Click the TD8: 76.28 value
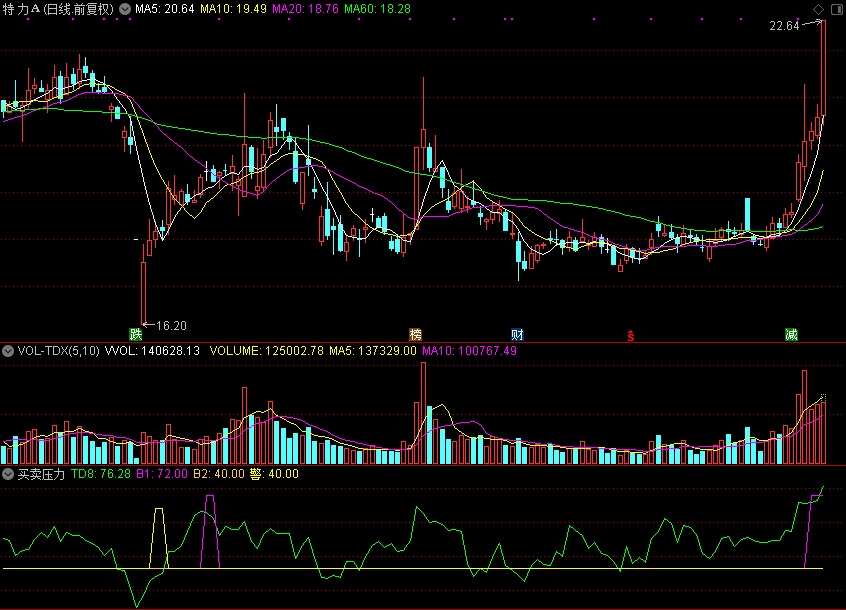 [101, 474]
